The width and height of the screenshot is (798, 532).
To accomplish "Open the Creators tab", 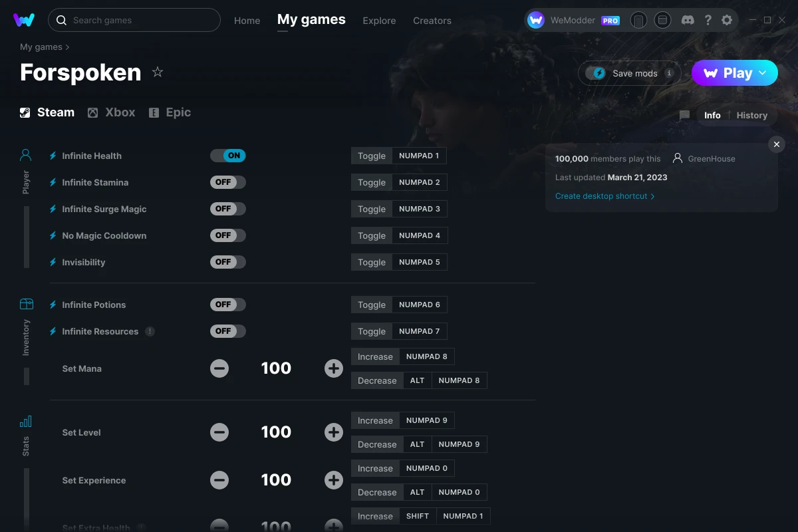I will (432, 21).
